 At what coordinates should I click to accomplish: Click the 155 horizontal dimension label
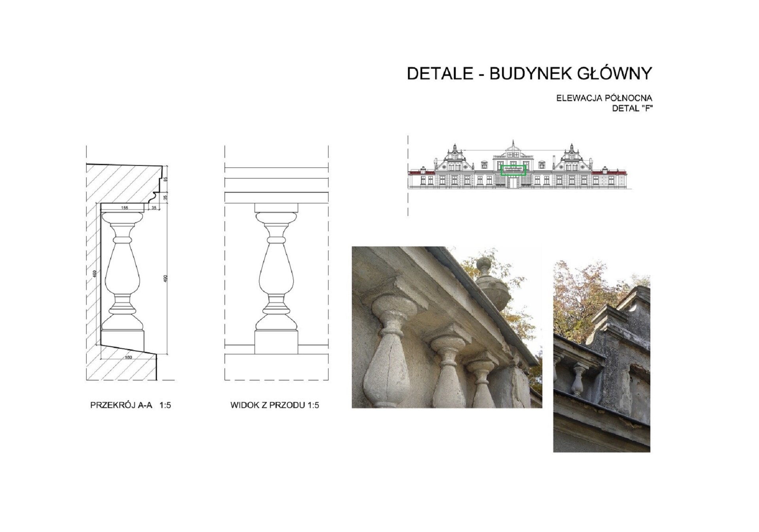124,208
